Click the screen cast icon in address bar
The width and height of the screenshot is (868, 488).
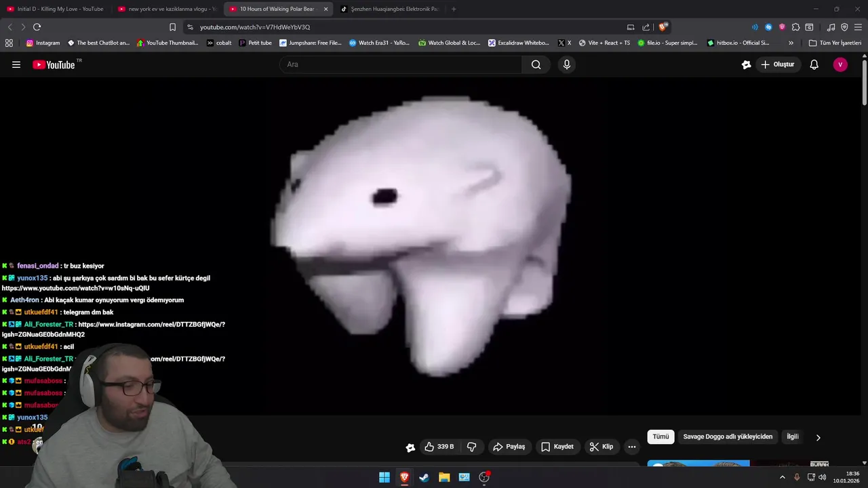pos(631,27)
